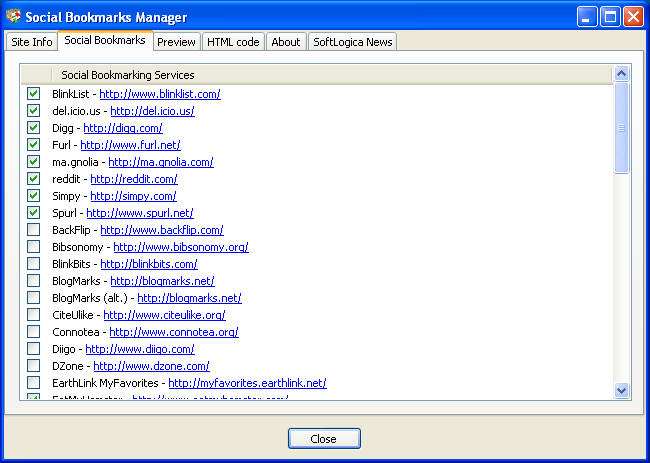
Task: Uncheck the BlinkList checkbox
Action: 33,94
